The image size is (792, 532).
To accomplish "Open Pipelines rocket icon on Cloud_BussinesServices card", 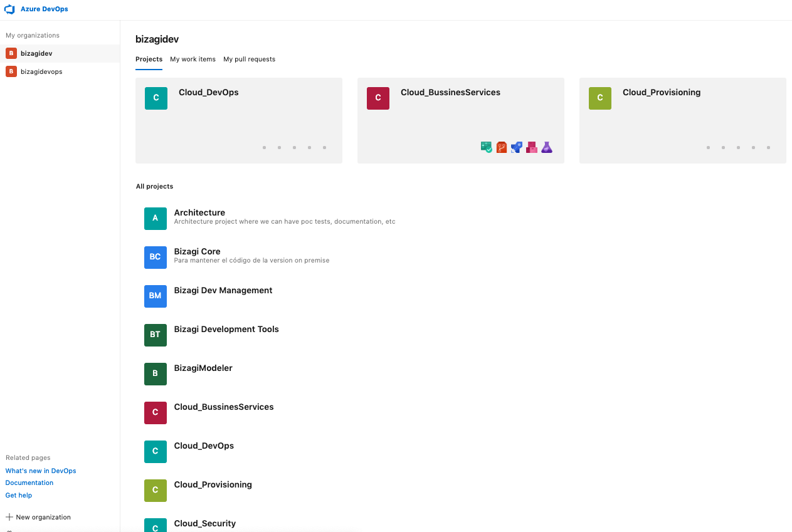I will pos(517,147).
